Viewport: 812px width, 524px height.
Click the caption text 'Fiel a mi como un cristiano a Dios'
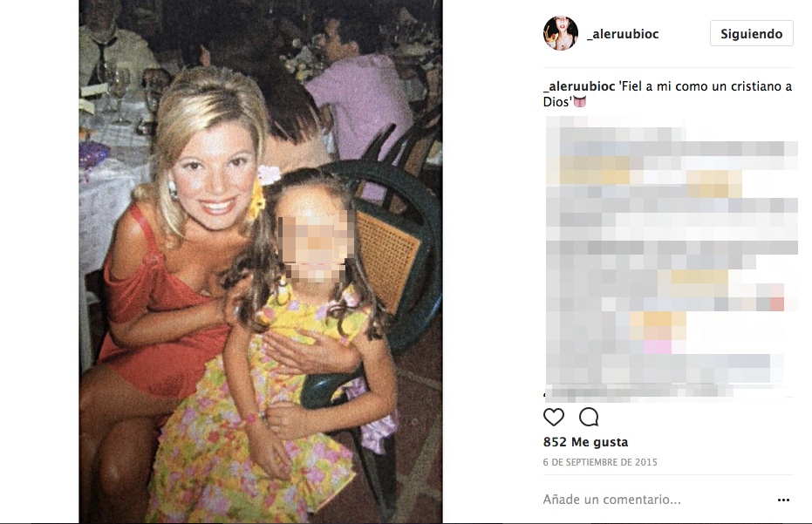click(667, 93)
